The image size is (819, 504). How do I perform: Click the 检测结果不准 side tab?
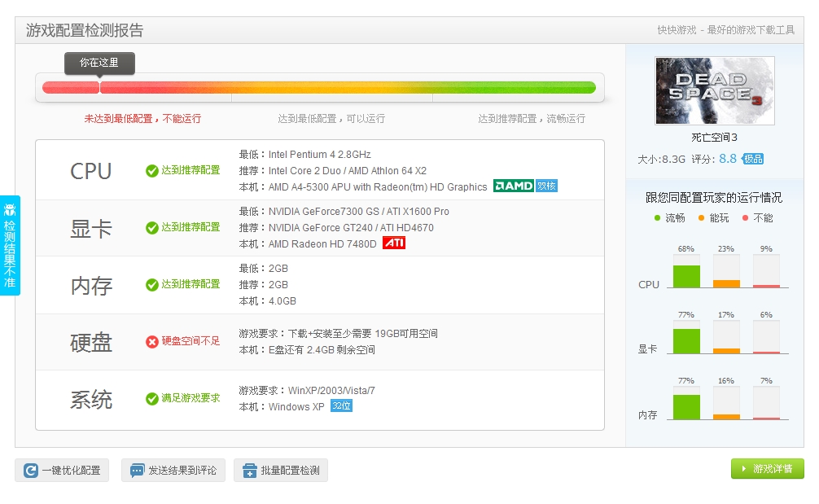[x=10, y=245]
